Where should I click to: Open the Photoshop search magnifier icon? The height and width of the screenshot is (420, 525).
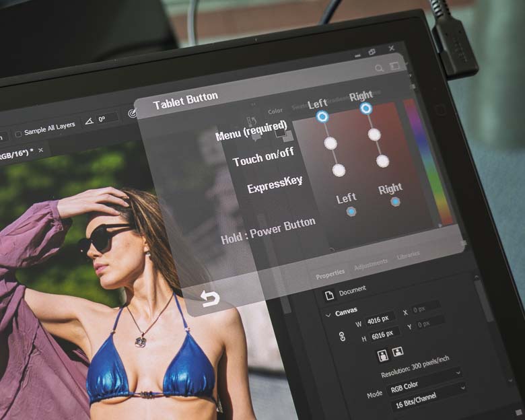point(379,69)
